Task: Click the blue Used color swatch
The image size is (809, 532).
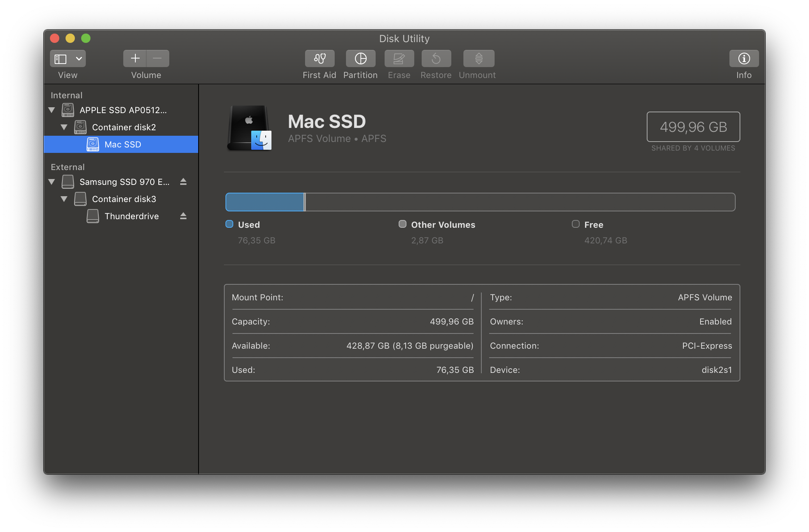Action: point(229,224)
